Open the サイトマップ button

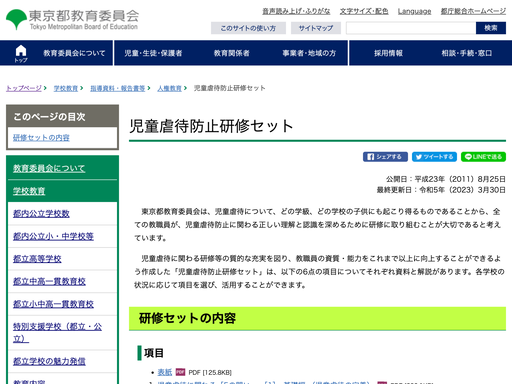(316, 28)
